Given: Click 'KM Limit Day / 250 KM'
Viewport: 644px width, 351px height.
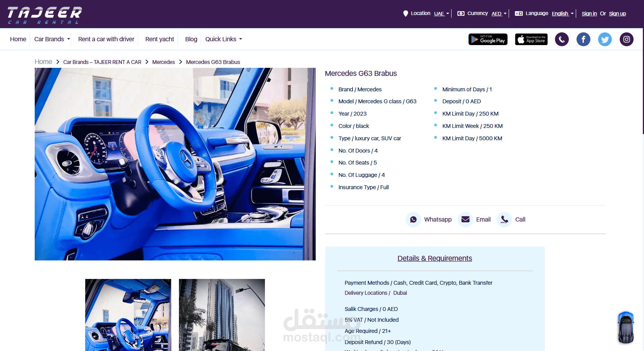Looking at the screenshot, I should [470, 114].
